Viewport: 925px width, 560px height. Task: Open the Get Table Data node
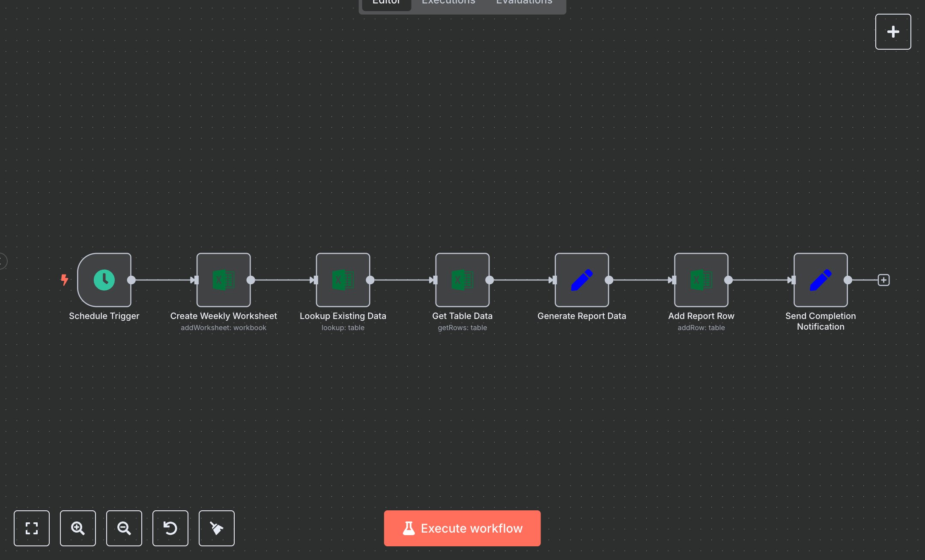click(x=462, y=280)
